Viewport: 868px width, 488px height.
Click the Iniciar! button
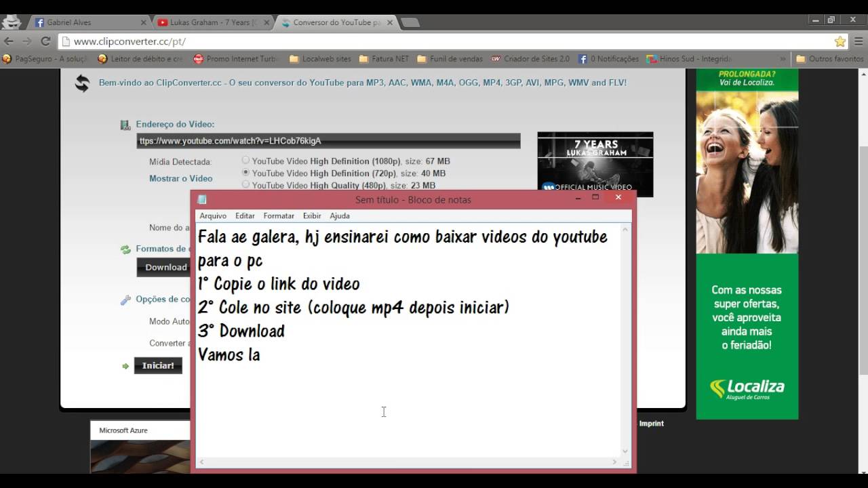(x=158, y=365)
